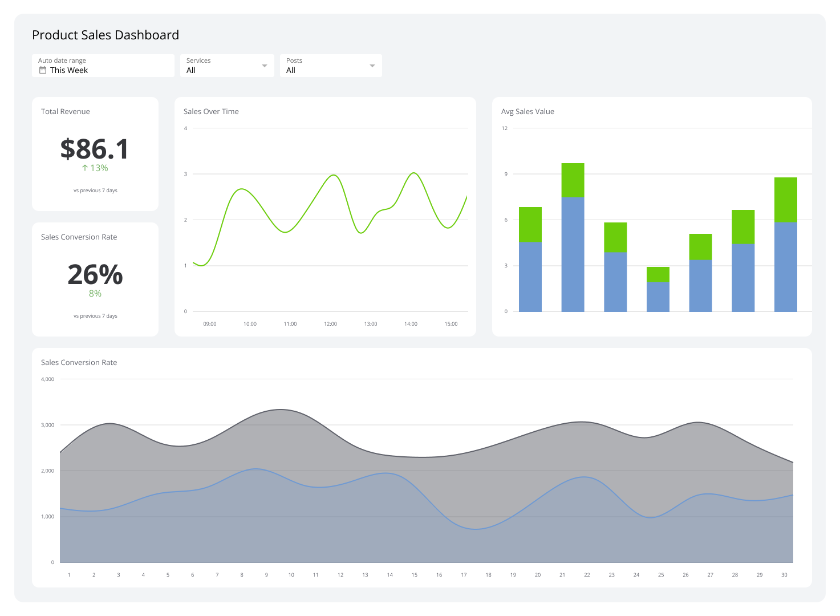Click the Product Sales Dashboard title
Screen dimensions: 840x616
click(x=105, y=35)
